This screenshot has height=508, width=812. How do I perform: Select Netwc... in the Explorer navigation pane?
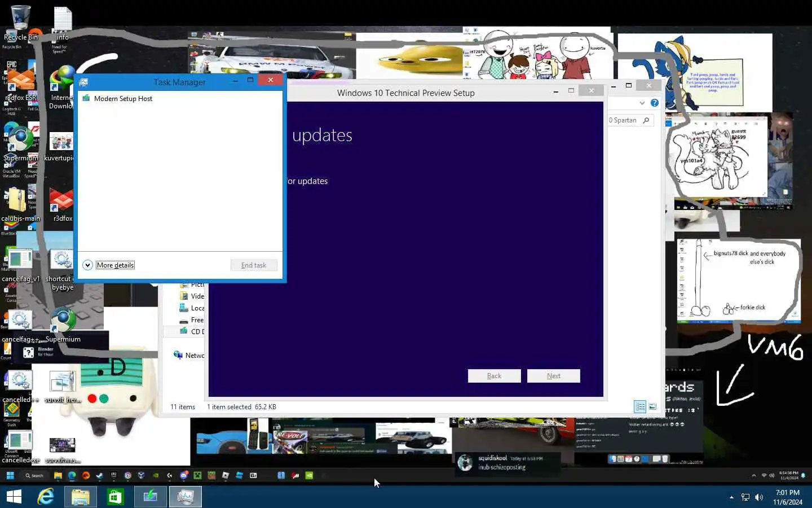tap(189, 356)
